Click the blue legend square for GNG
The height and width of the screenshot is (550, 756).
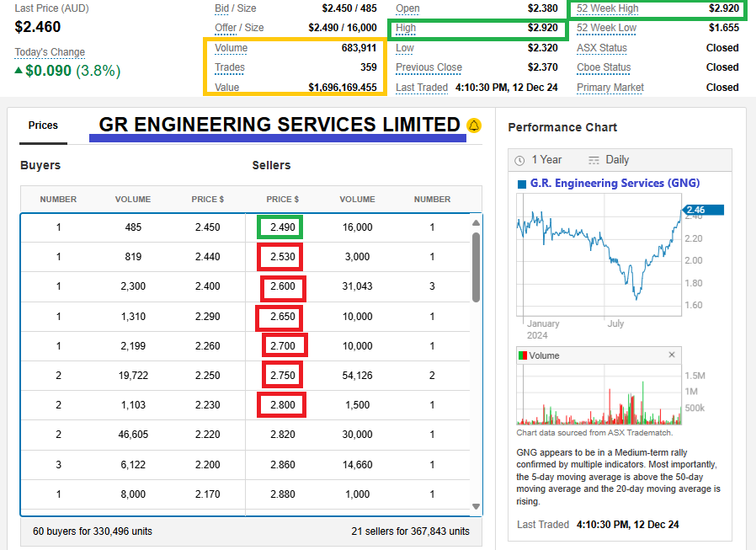pos(521,184)
